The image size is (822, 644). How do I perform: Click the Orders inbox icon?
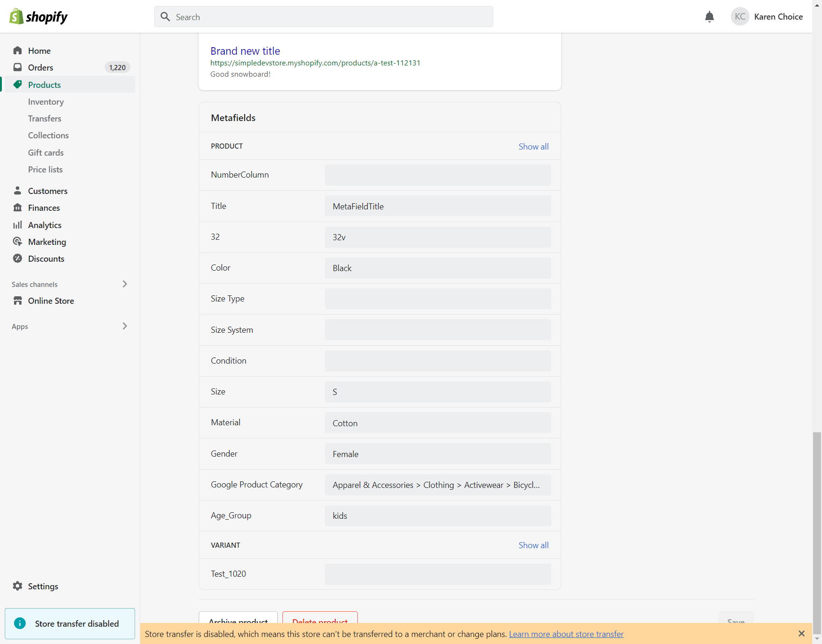[18, 67]
